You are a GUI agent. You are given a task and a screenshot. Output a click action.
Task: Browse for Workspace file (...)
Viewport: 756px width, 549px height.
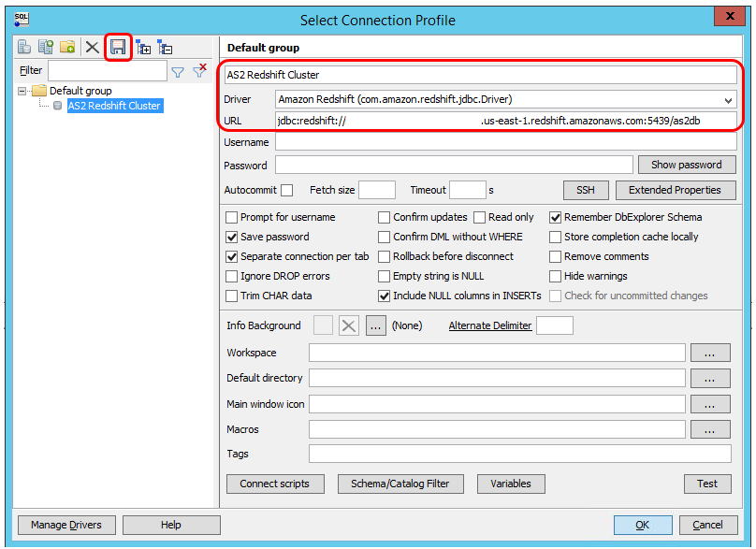click(x=710, y=353)
